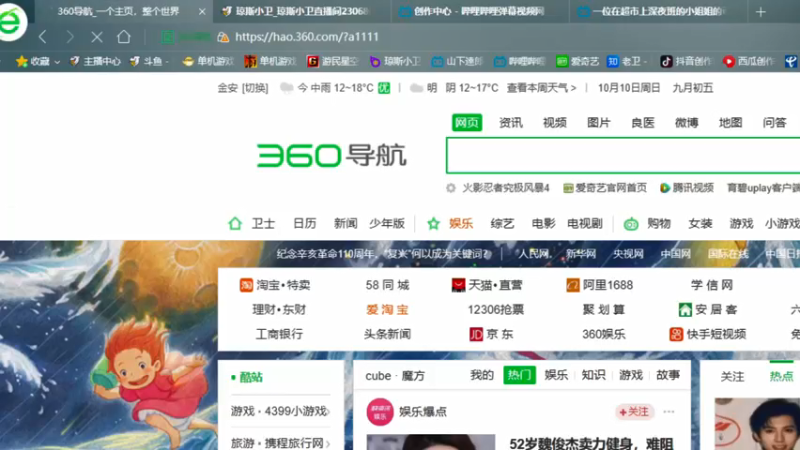The height and width of the screenshot is (450, 800).
Task: Click the browser forward arrow
Action: [70, 37]
